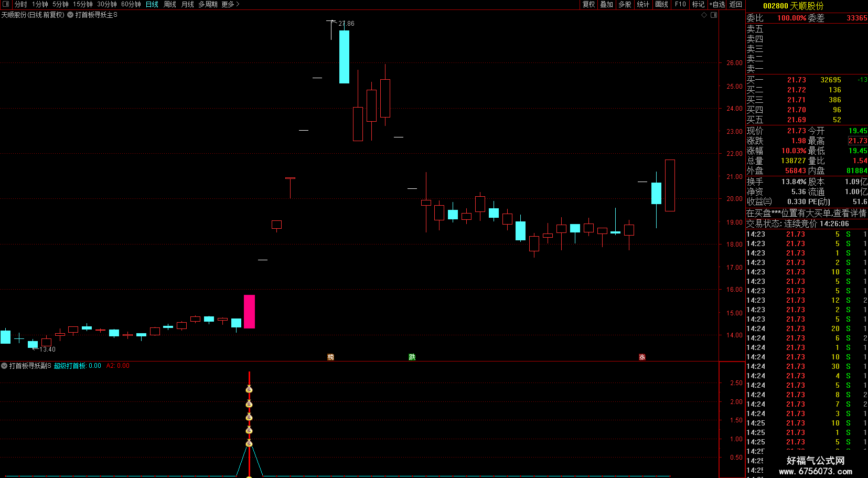Select the 日线 daily chart tab
Viewport: 868px width, 478px height.
coord(152,4)
